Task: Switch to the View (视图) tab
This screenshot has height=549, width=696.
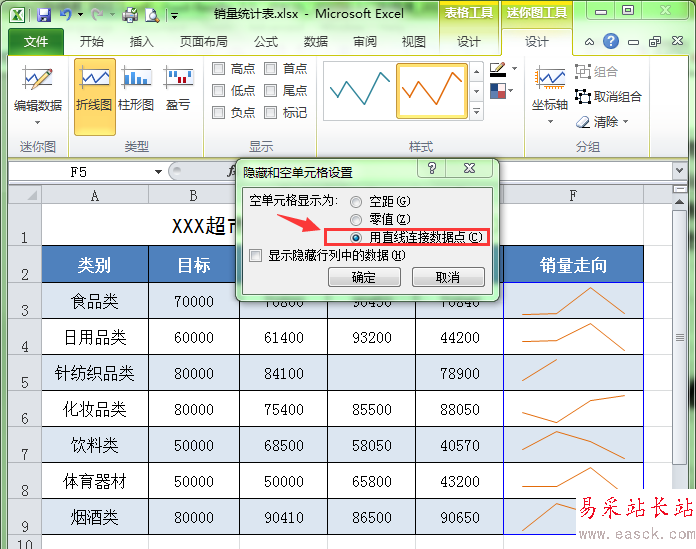Action: point(414,42)
